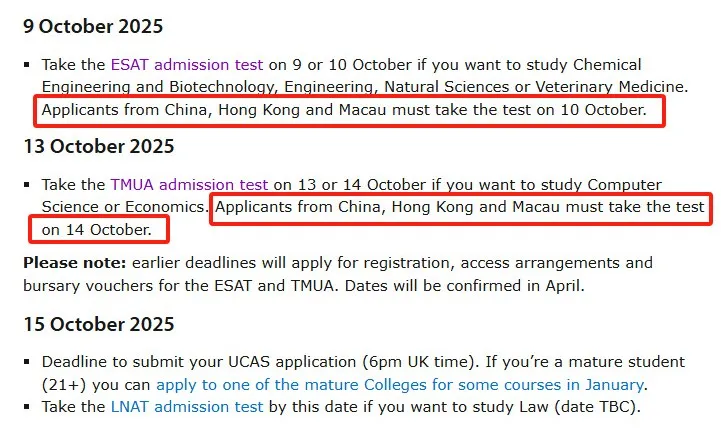The width and height of the screenshot is (721, 433).
Task: Click the bullet beside the LNAT test item
Action: tap(27, 407)
